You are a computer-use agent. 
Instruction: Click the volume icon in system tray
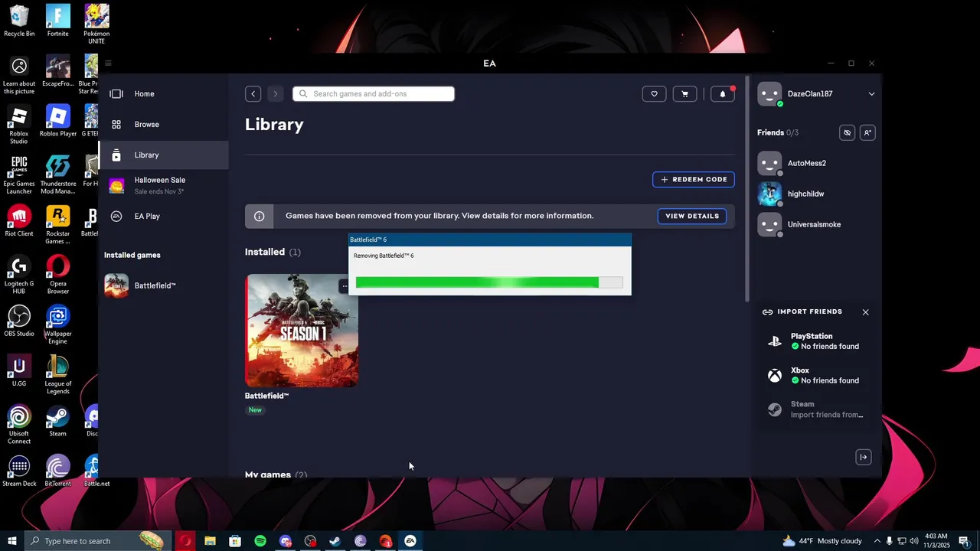point(915,541)
